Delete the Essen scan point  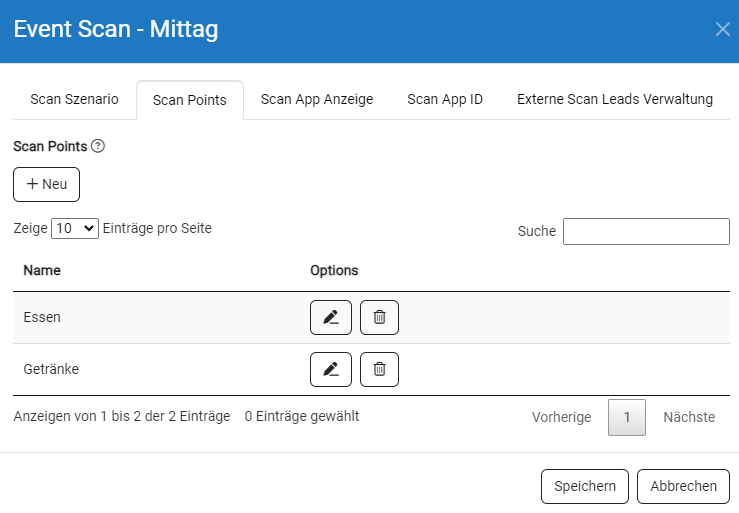(x=379, y=317)
